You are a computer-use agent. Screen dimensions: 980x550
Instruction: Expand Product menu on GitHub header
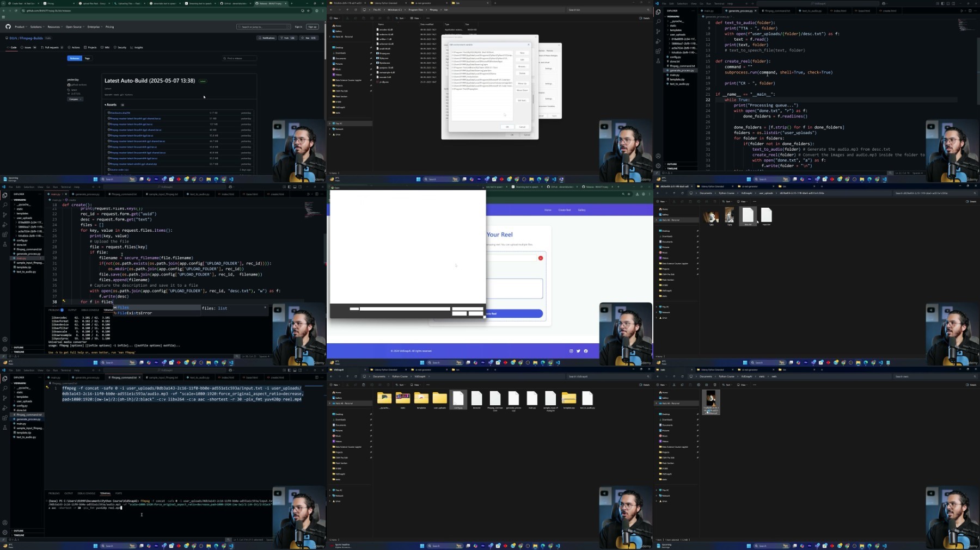(x=21, y=27)
